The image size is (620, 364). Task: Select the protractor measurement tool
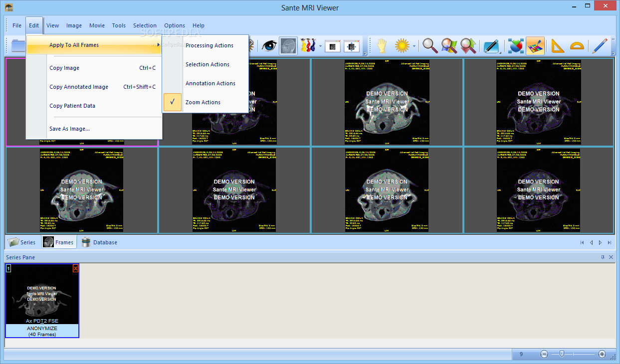coord(577,46)
